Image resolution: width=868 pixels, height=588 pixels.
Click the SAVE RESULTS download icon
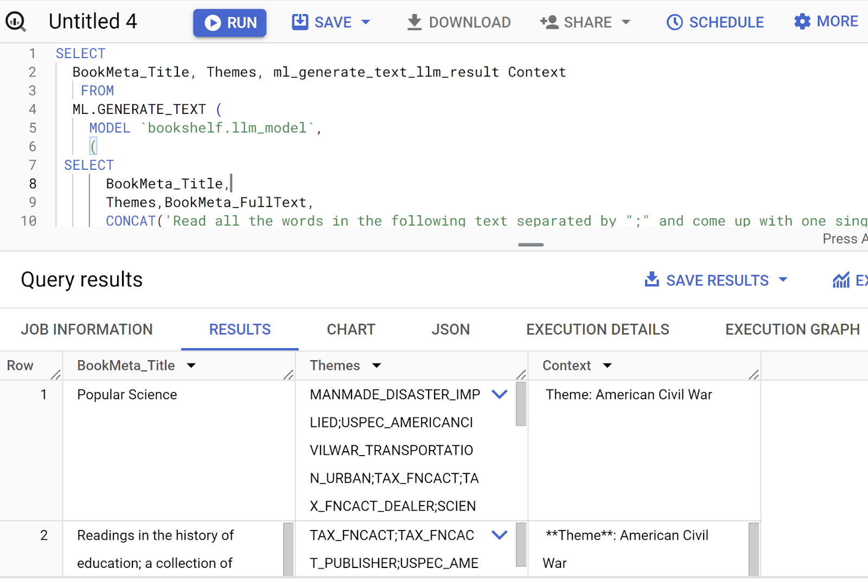click(x=652, y=280)
